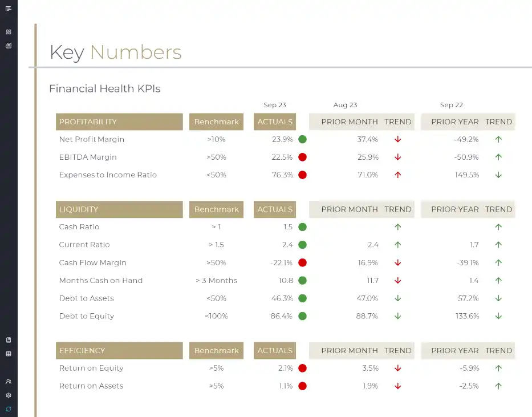Open the table grid icon in sidebar
The width and height of the screenshot is (532, 417).
[x=9, y=354]
